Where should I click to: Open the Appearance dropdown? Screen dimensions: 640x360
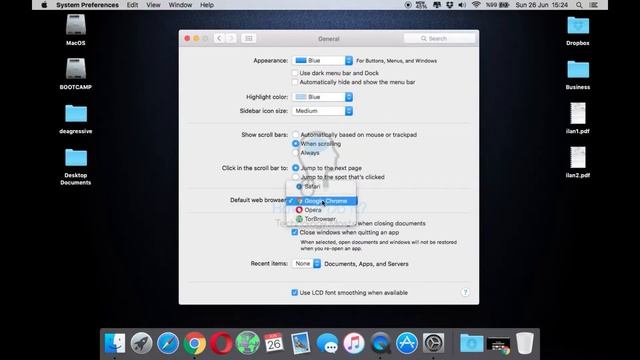(322, 60)
